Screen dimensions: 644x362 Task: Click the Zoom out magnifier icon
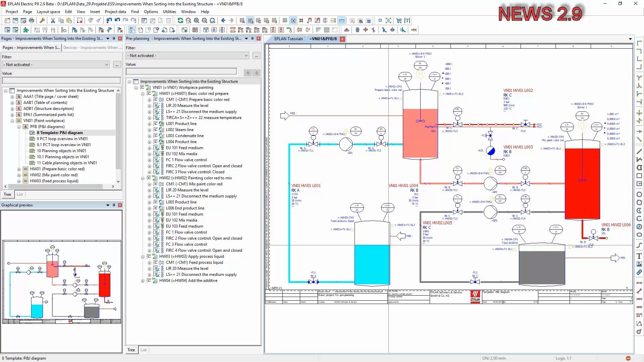(x=205, y=21)
